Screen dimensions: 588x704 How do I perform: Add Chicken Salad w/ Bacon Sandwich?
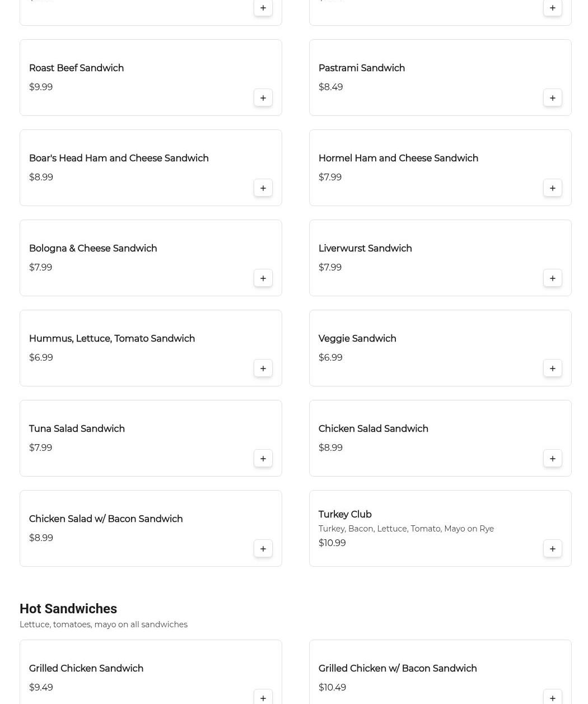pos(263,549)
